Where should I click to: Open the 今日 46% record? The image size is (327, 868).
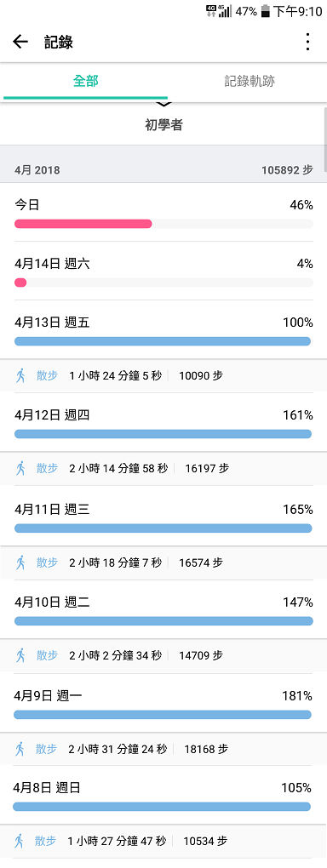(163, 214)
